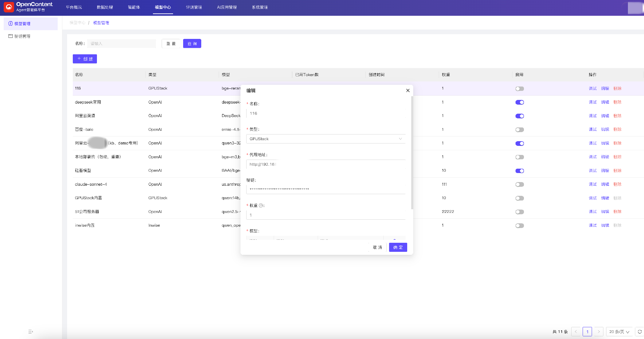Disable the 硅基模型 switch
This screenshot has width=644, height=339.
point(520,171)
